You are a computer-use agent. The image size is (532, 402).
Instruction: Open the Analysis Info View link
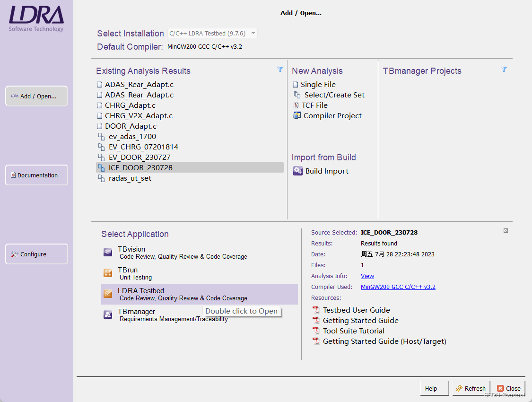tap(367, 276)
